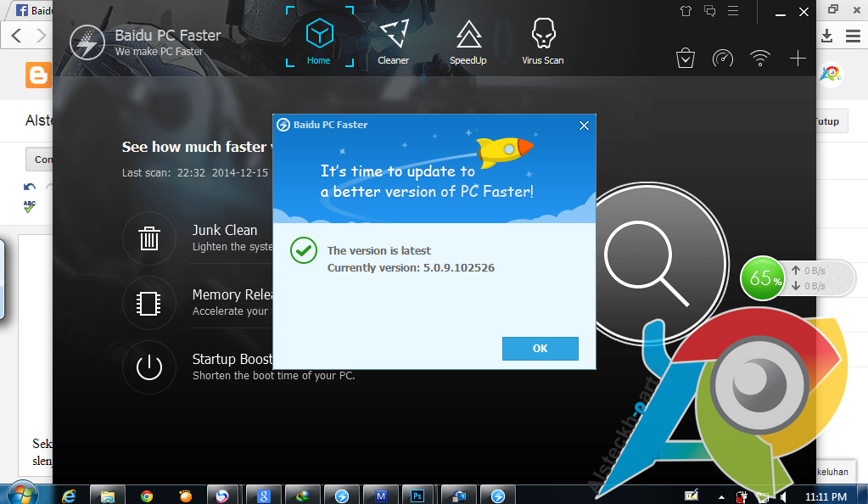Click the spell check ABC icon
This screenshot has width=868, height=504.
point(30,206)
